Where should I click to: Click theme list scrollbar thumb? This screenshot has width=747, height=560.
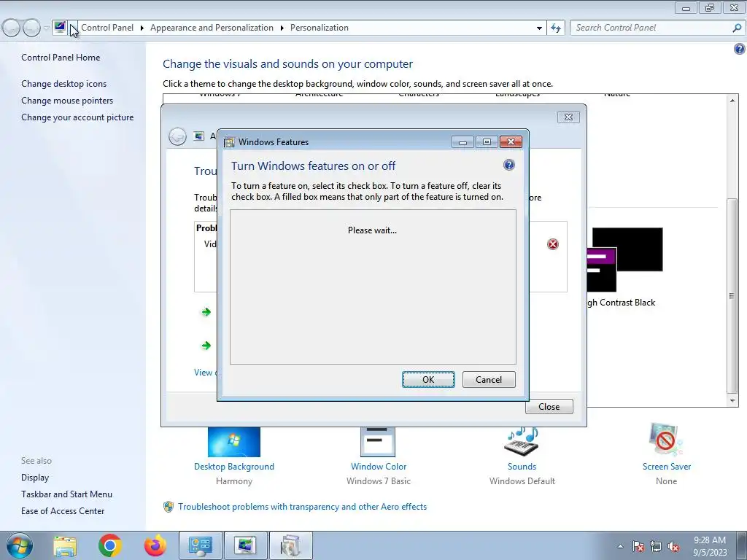pyautogui.click(x=732, y=295)
